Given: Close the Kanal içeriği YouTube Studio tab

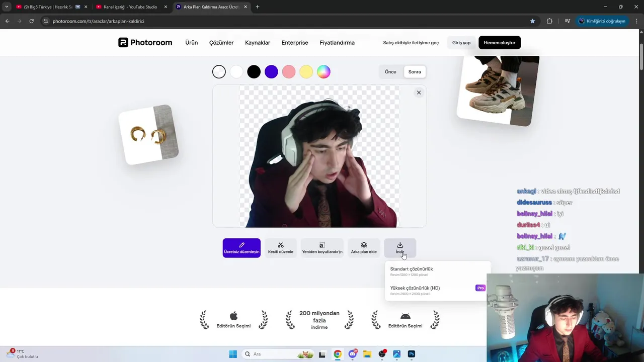Looking at the screenshot, I should tap(166, 7).
